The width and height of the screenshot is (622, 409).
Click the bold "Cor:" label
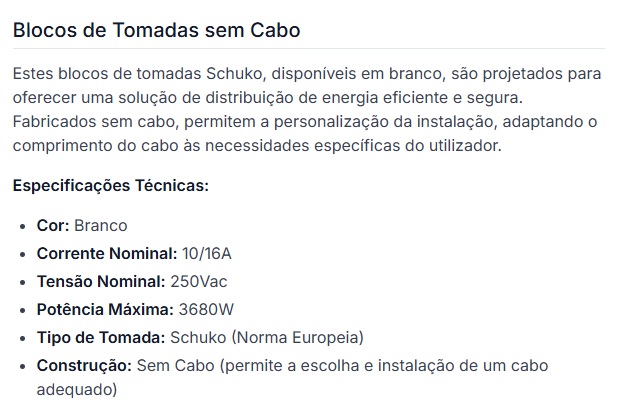click(52, 226)
